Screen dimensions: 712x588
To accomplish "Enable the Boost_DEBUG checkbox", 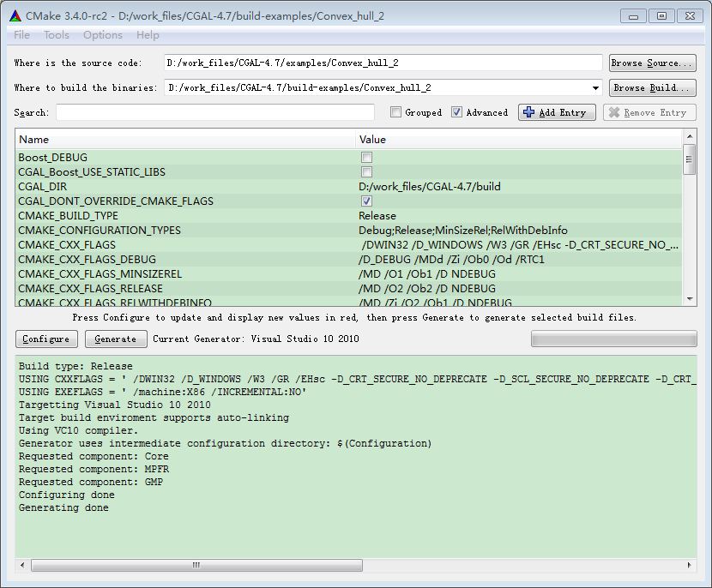I will tap(366, 158).
